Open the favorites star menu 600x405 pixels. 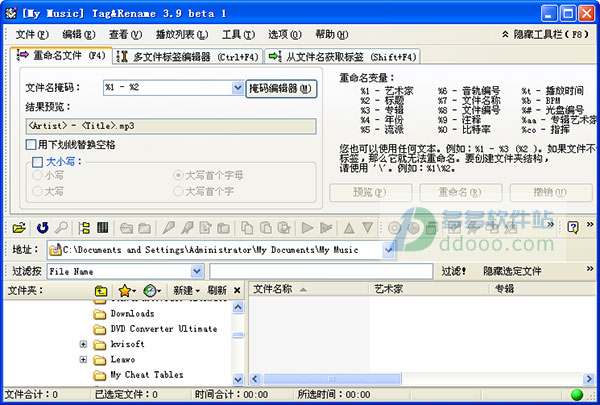[x=127, y=291]
